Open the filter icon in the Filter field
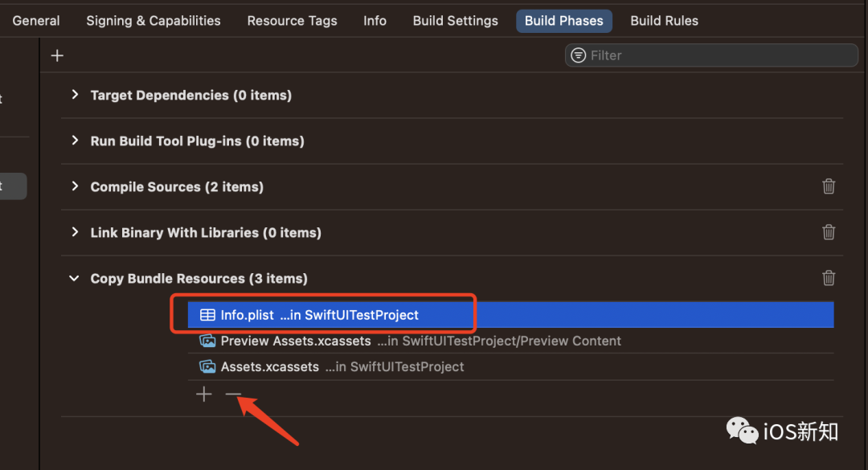868x470 pixels. click(x=578, y=55)
